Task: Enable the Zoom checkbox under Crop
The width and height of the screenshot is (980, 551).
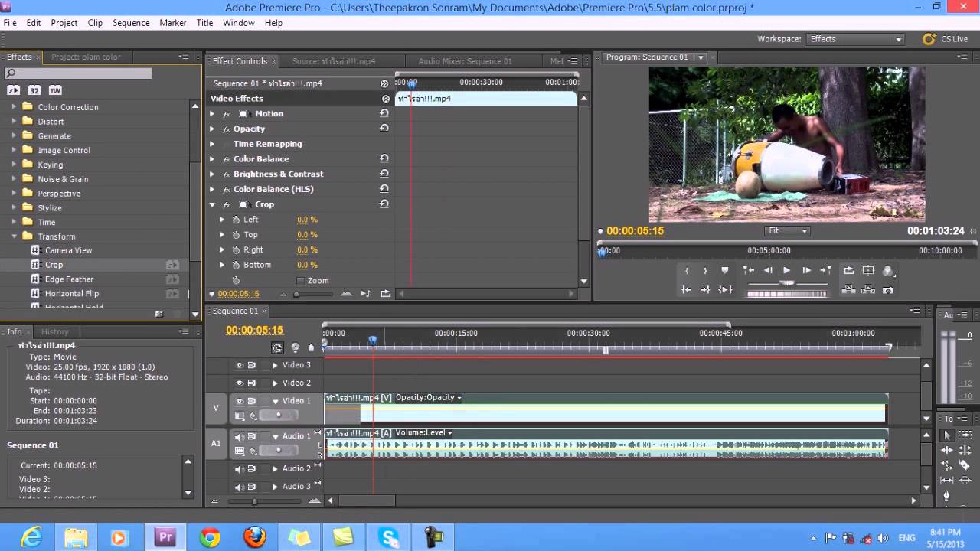Action: pyautogui.click(x=301, y=281)
